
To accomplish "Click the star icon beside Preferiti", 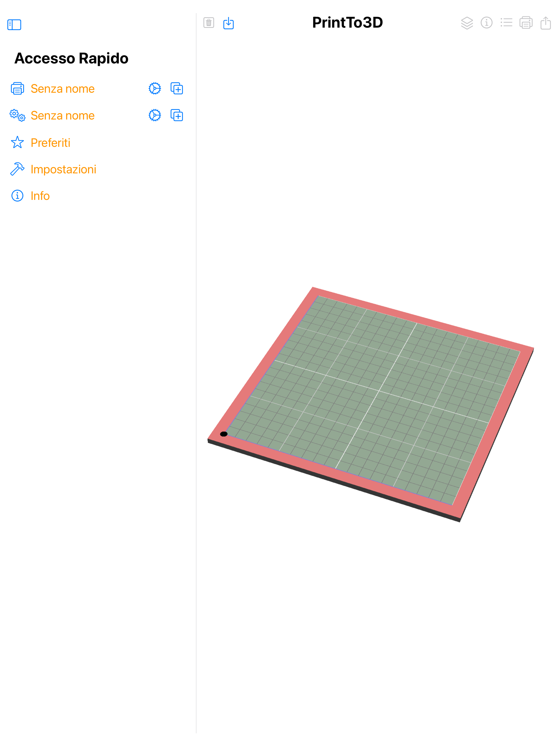I will click(17, 142).
